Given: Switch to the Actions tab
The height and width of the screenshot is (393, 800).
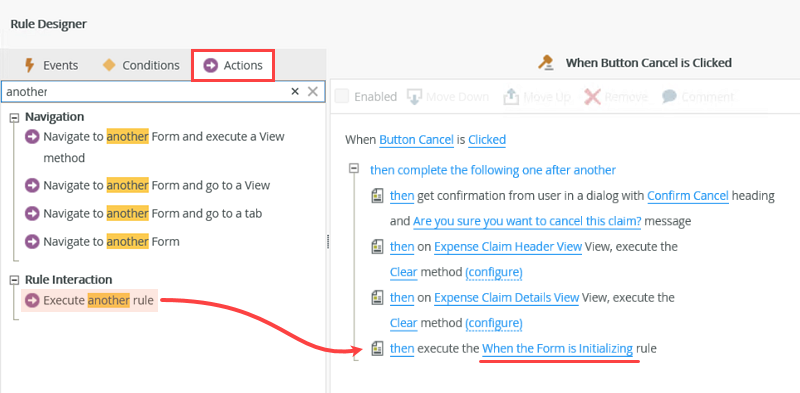Looking at the screenshot, I should click(x=233, y=65).
